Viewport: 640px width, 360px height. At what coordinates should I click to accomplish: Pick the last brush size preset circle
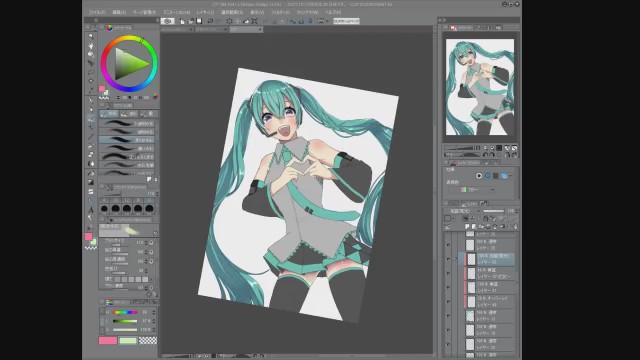point(149,209)
